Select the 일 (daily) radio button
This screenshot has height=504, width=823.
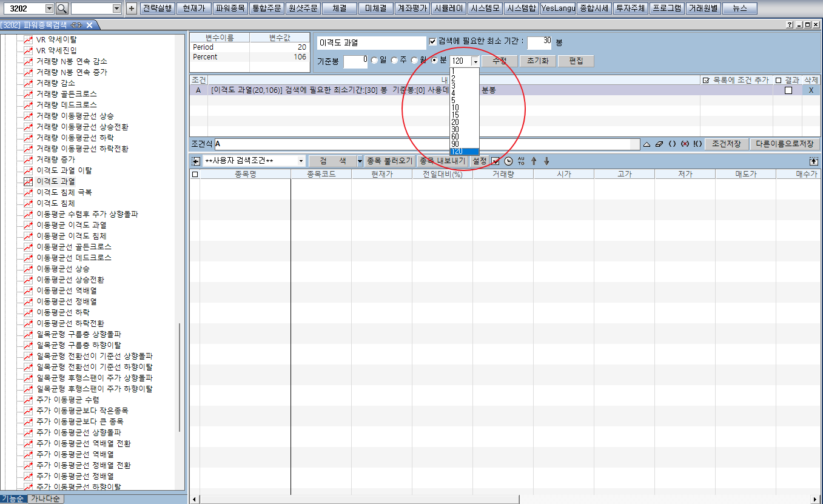click(374, 61)
